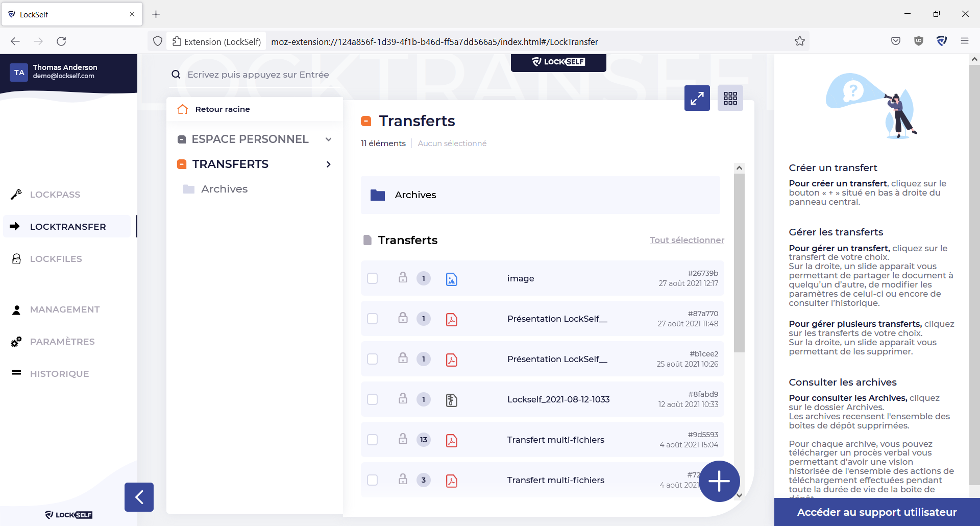Image resolution: width=980 pixels, height=526 pixels.
Task: Click the PDF icon for transfer #87a770
Action: pyautogui.click(x=451, y=319)
